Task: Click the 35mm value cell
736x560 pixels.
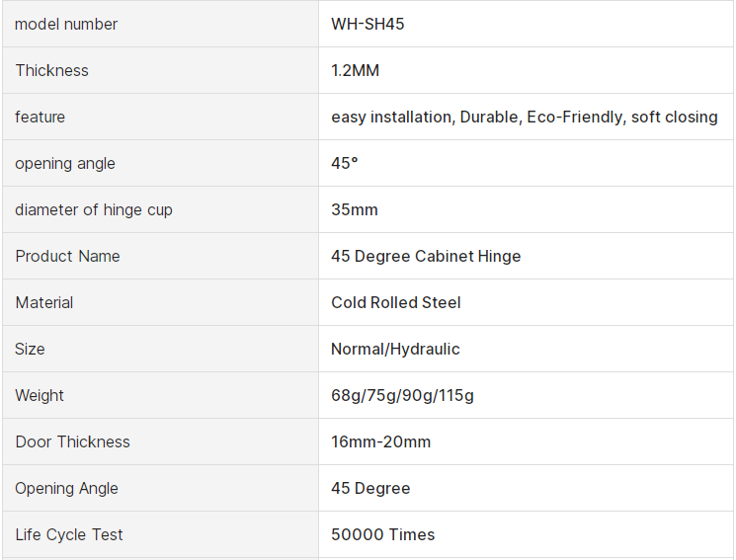Action: click(355, 209)
